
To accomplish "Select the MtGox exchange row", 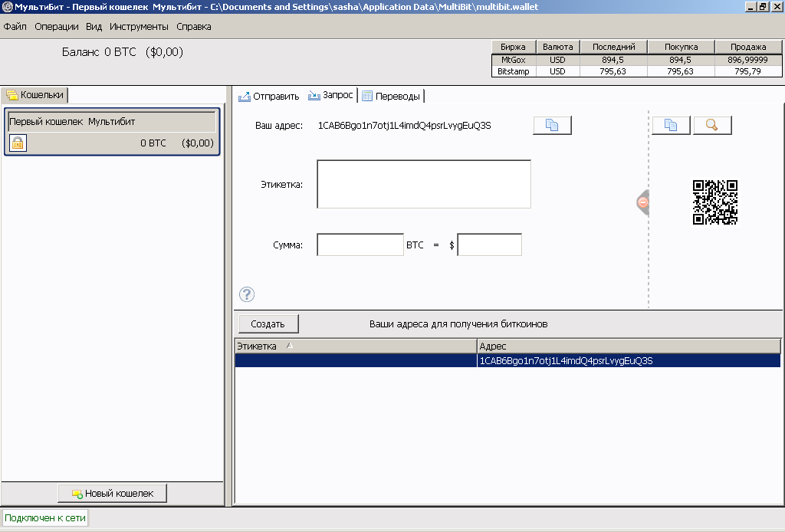I will [x=637, y=60].
